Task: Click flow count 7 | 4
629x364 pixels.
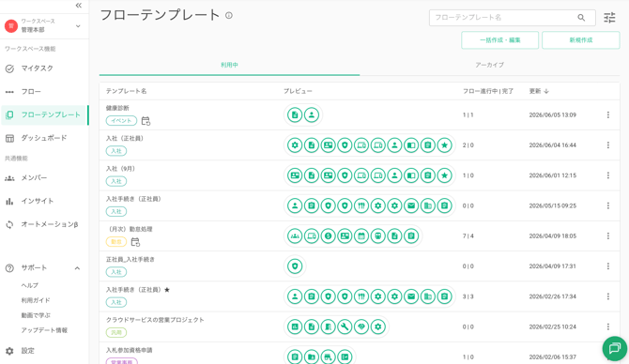Action: tap(468, 235)
